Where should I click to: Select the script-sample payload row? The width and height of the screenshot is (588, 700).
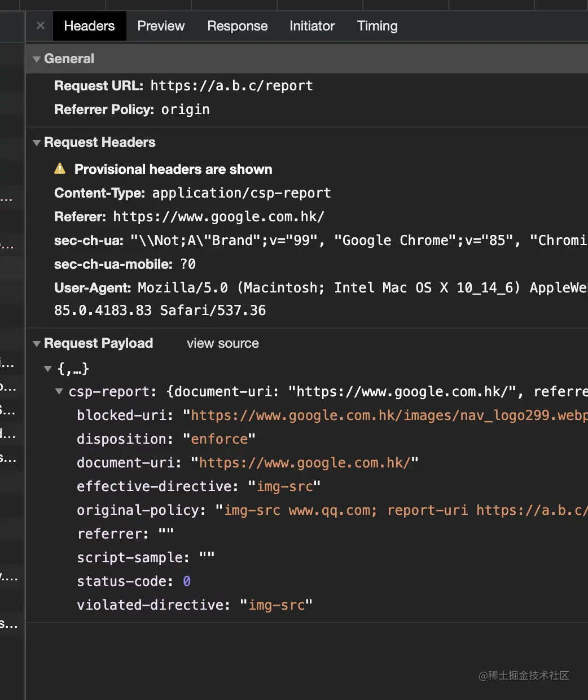pyautogui.click(x=146, y=558)
